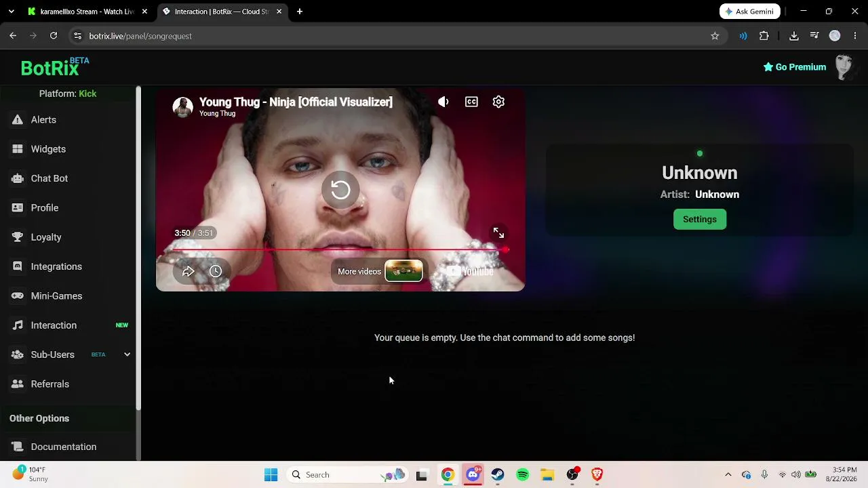Click the sidebar vertical scrollbar
The width and height of the screenshot is (868, 488).
point(138,248)
